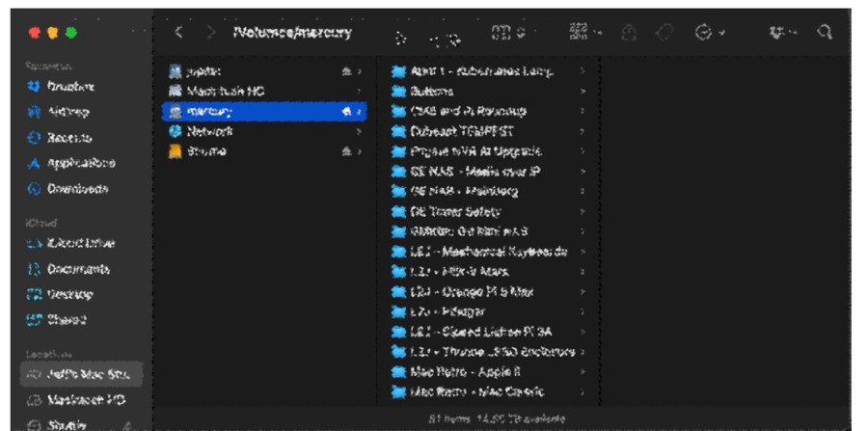Open the Action ellipsis menu
The image size is (868, 431).
pos(708,33)
